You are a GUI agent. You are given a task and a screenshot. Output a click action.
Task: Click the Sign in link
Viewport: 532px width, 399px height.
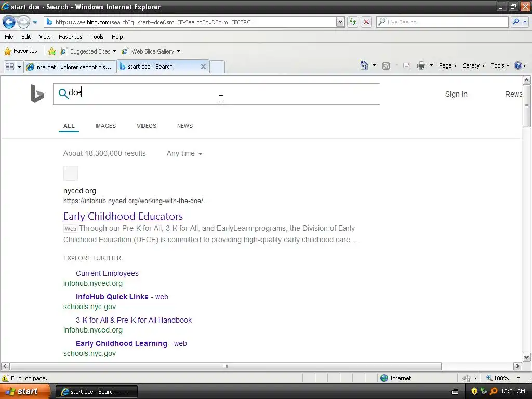coord(456,94)
